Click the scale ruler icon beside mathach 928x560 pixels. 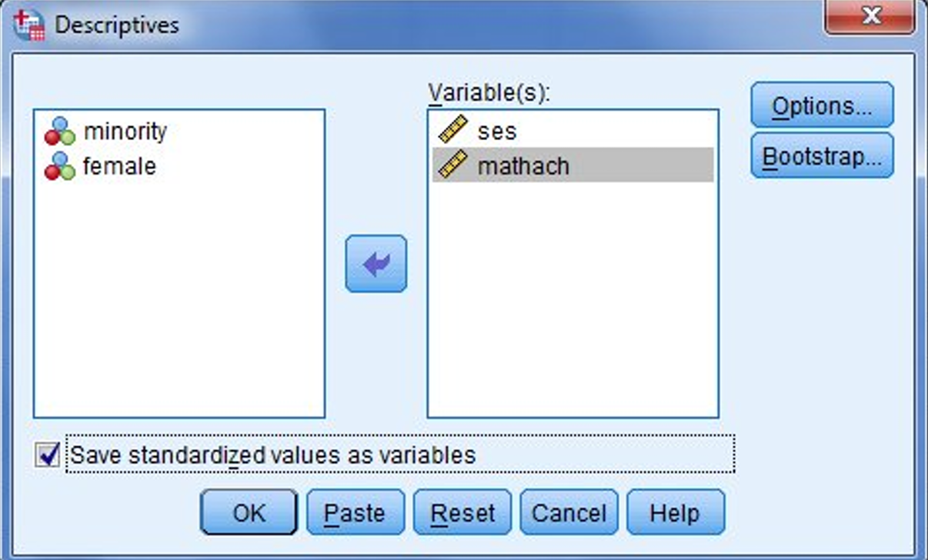453,165
